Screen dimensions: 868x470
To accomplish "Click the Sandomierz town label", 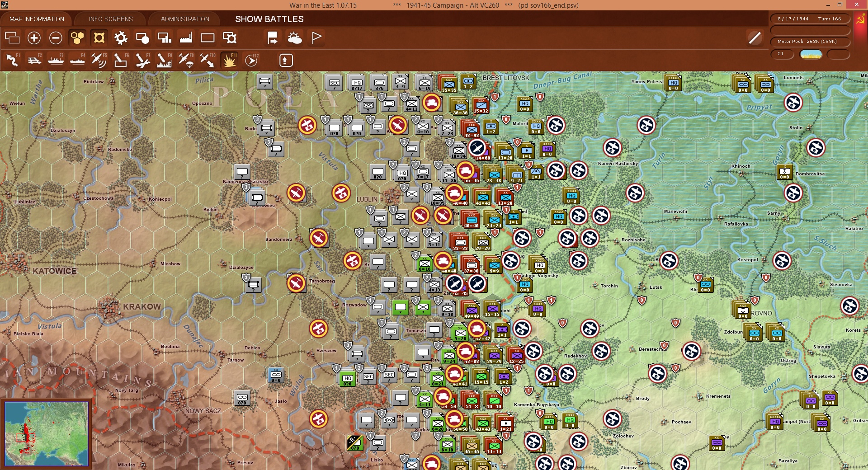I will coord(278,239).
